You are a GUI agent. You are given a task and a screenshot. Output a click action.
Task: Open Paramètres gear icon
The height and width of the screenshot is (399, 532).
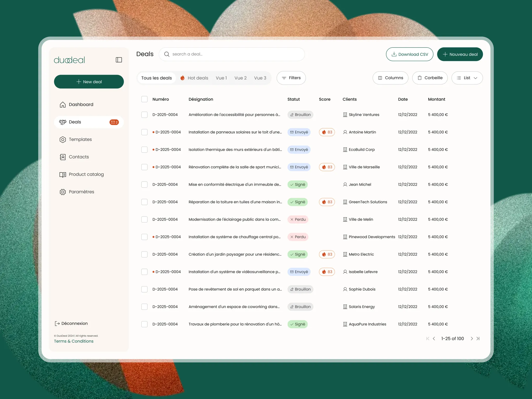(x=63, y=192)
